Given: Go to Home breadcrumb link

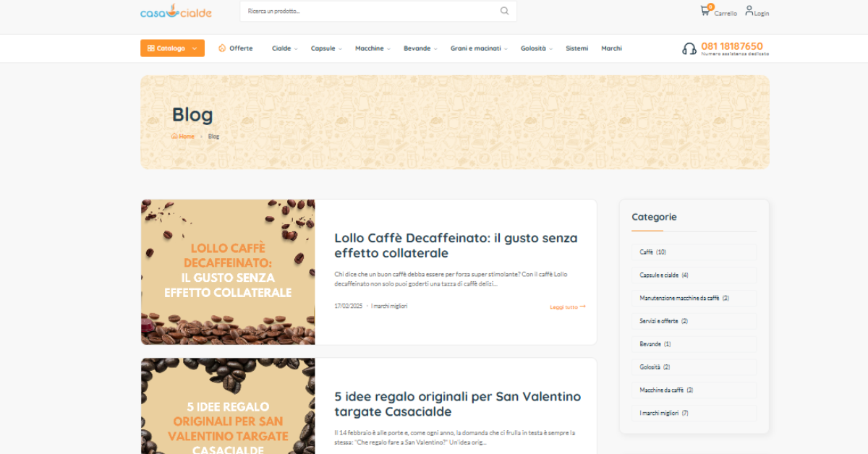Looking at the screenshot, I should [187, 136].
